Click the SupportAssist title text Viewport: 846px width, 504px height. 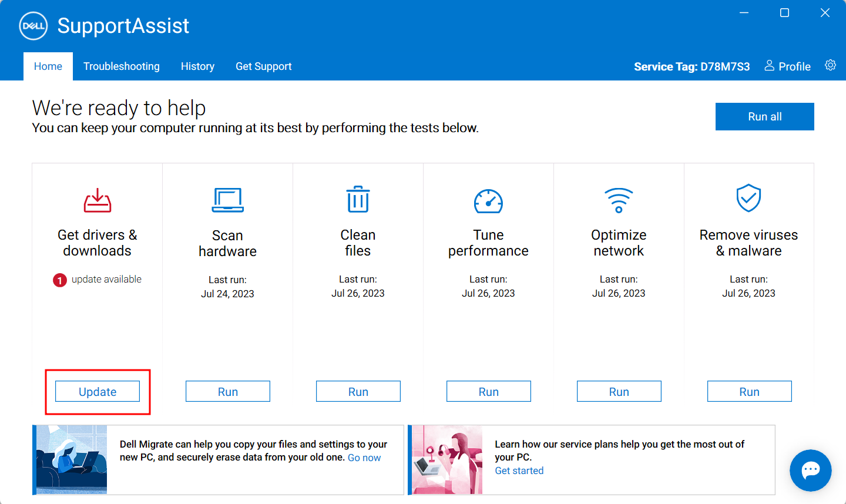pyautogui.click(x=123, y=26)
